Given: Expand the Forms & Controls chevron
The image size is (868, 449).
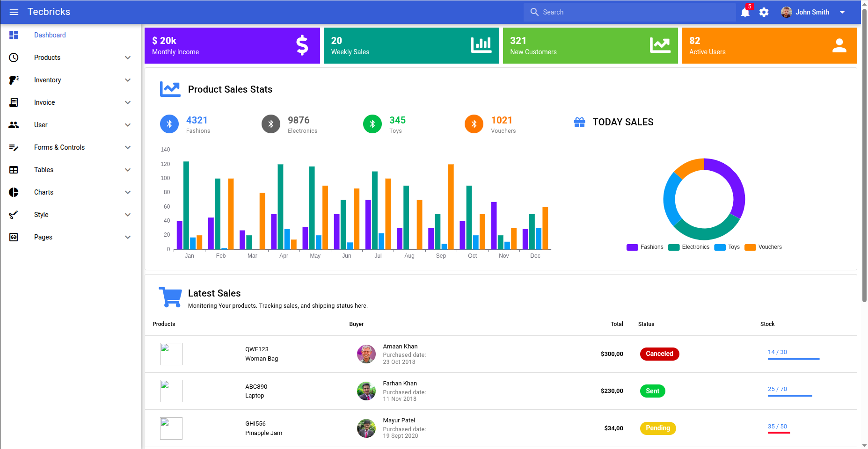Looking at the screenshot, I should 128,147.
